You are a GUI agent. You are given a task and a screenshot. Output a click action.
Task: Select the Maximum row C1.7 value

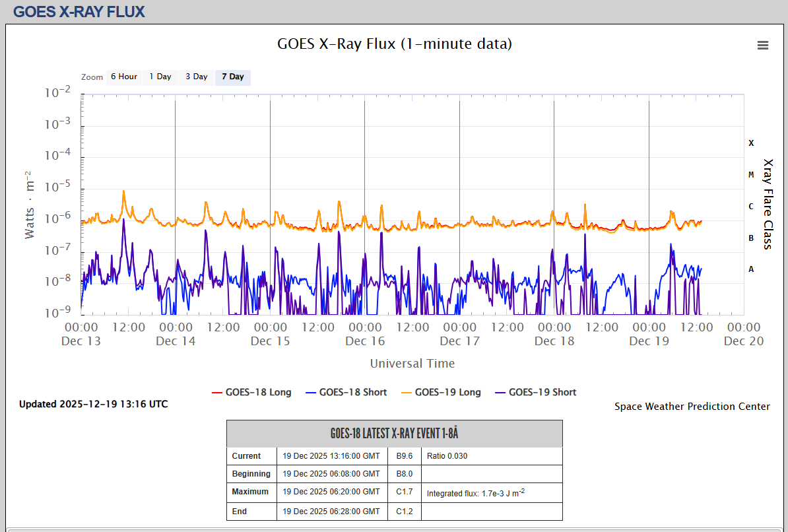(x=404, y=492)
